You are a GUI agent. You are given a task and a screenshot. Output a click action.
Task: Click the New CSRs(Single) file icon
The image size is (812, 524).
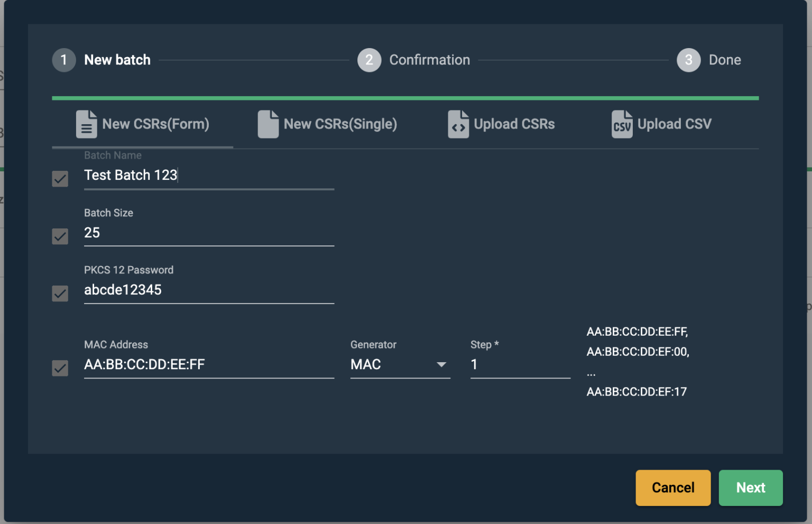tap(268, 124)
